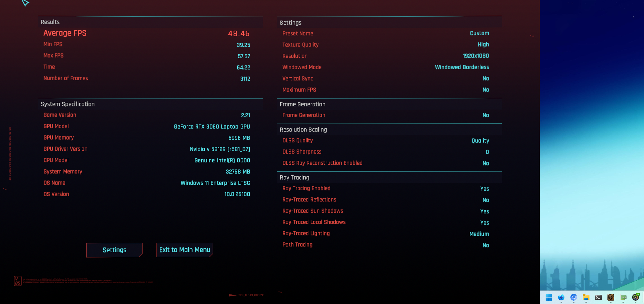Screen dimensions: 644x304
Task: Click the Frame Generation No value
Action: 485,115
